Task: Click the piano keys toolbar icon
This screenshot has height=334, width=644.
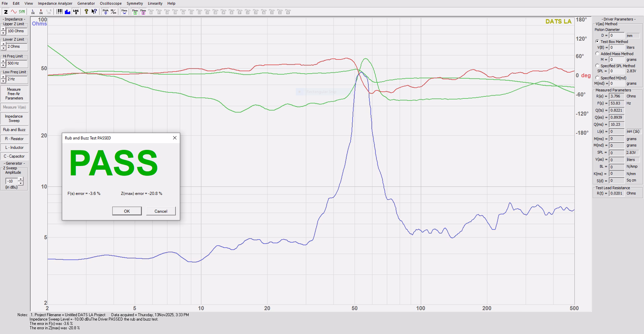Action: tap(59, 12)
